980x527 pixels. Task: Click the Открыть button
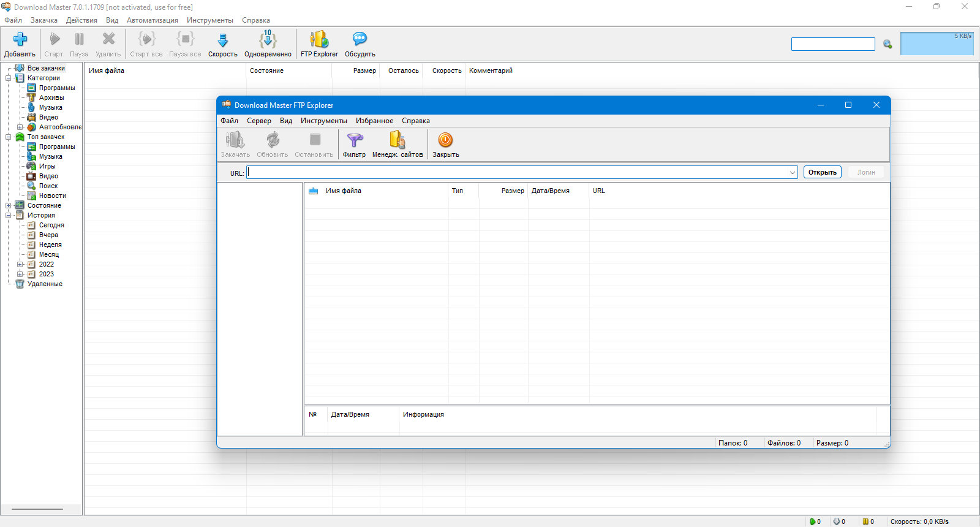point(822,172)
